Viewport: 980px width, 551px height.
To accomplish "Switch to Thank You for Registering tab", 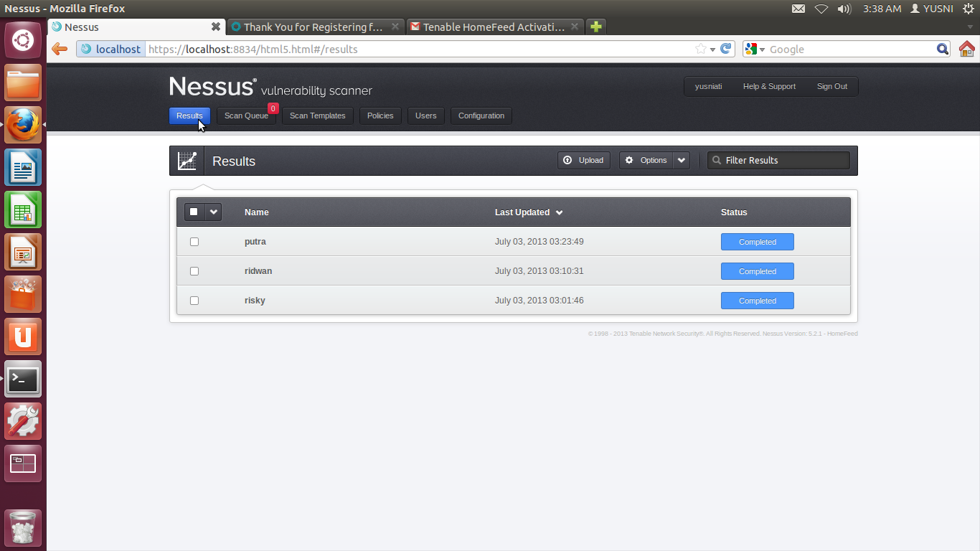I will point(316,27).
